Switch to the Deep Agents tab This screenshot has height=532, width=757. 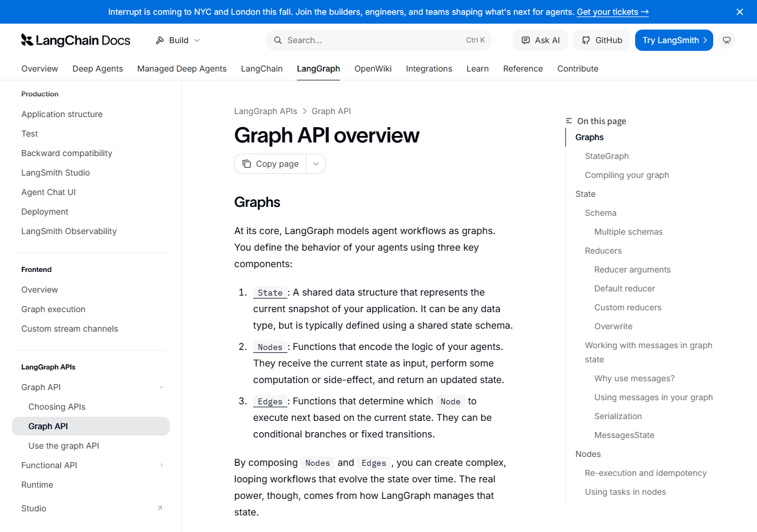pyautogui.click(x=98, y=69)
